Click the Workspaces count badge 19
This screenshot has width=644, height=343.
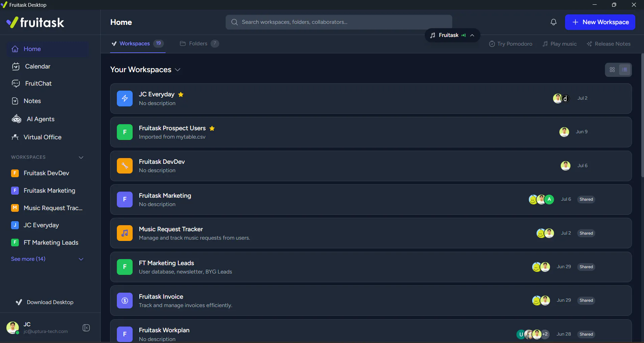[158, 43]
